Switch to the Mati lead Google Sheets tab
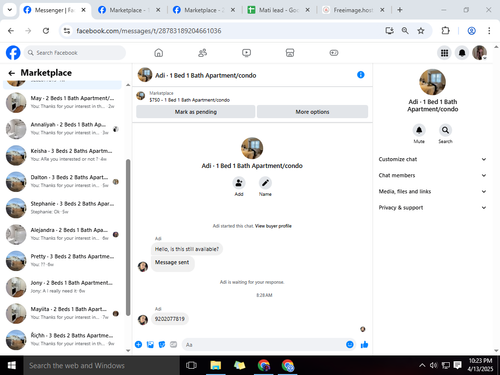 coord(279,10)
